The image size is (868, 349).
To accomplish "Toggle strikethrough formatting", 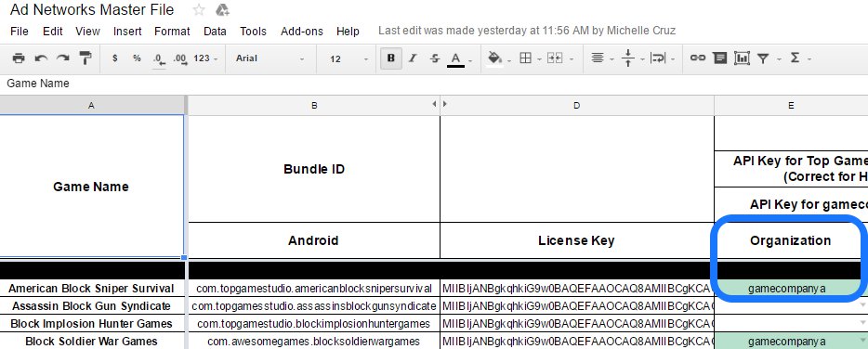I will click(x=435, y=58).
